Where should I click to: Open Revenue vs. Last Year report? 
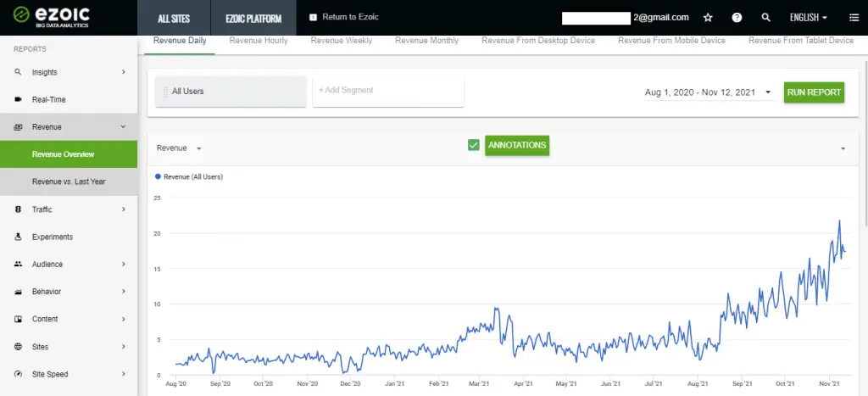[x=69, y=181]
